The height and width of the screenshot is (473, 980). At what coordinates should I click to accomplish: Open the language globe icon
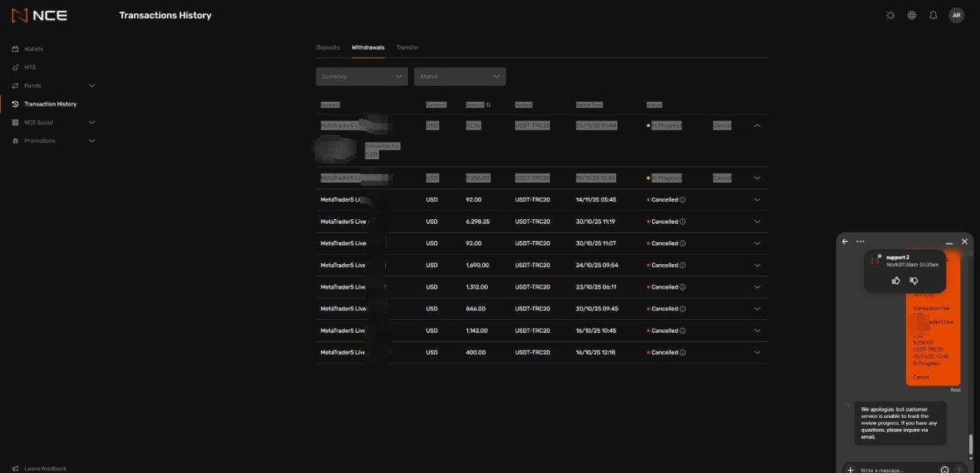click(x=911, y=15)
